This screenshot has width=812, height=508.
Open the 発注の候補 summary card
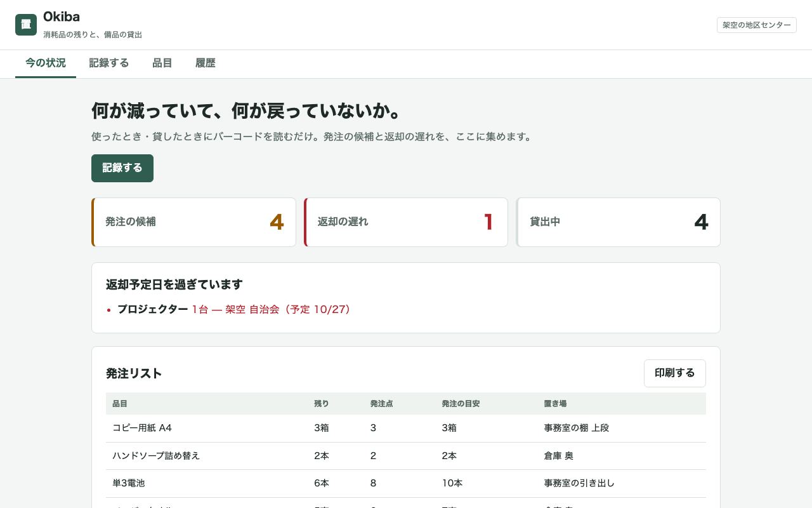193,222
